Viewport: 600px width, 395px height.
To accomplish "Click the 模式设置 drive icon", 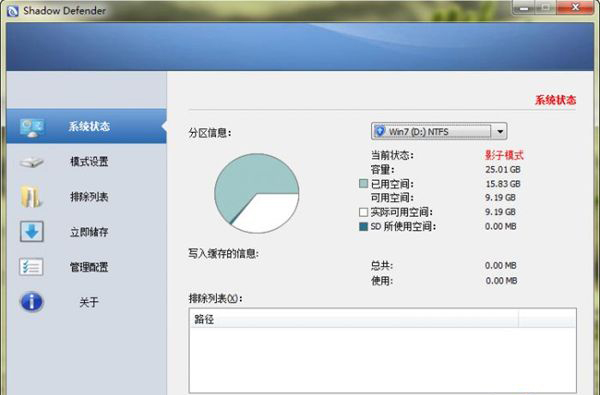I will pyautogui.click(x=32, y=162).
